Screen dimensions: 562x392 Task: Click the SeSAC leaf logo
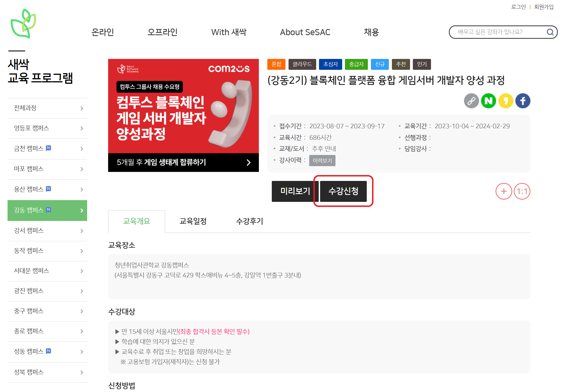point(23,23)
